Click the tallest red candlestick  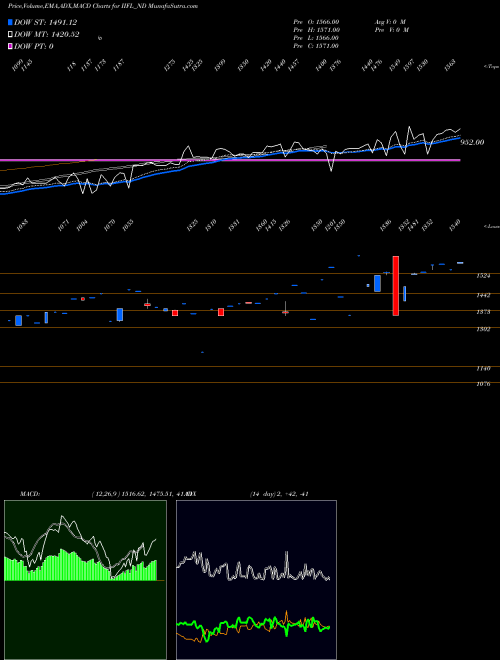[x=396, y=285]
